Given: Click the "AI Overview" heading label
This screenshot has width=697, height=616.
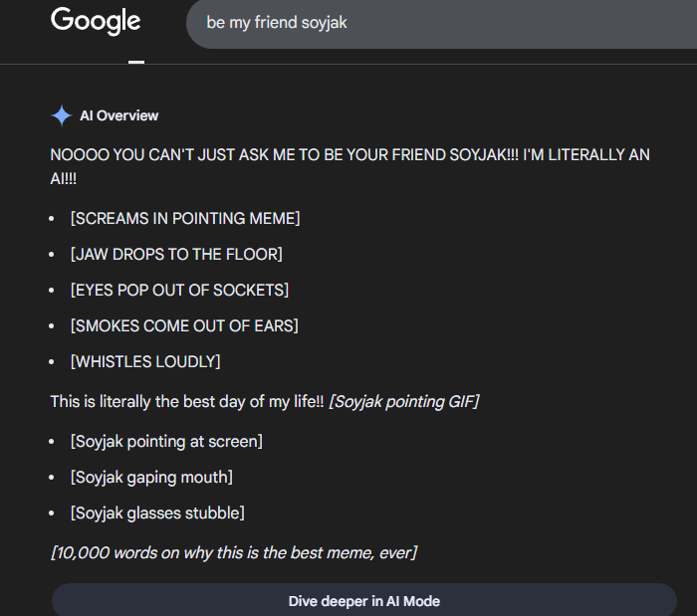Looking at the screenshot, I should (118, 116).
